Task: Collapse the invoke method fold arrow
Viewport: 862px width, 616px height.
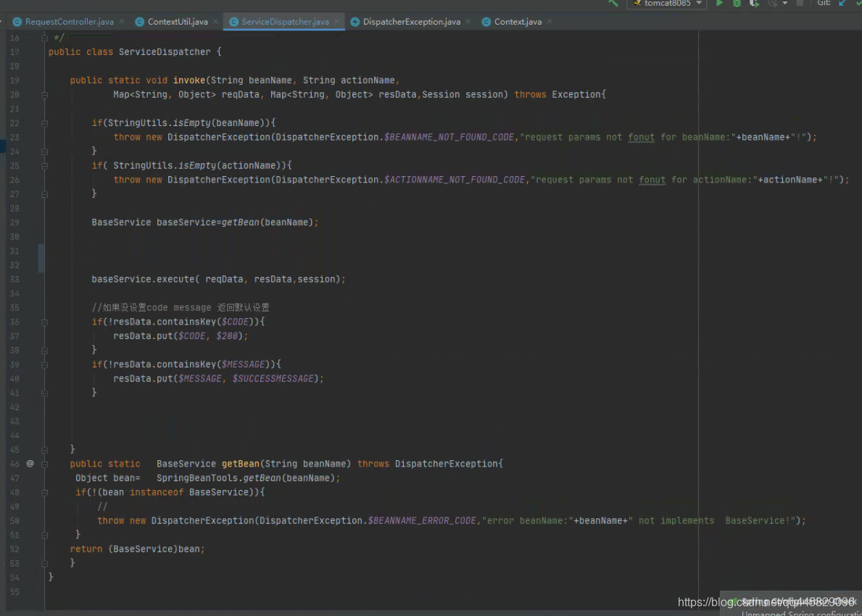Action: [44, 94]
